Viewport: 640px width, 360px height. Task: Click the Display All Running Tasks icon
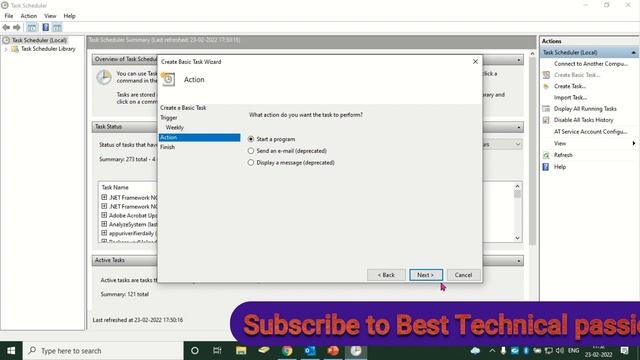point(546,109)
